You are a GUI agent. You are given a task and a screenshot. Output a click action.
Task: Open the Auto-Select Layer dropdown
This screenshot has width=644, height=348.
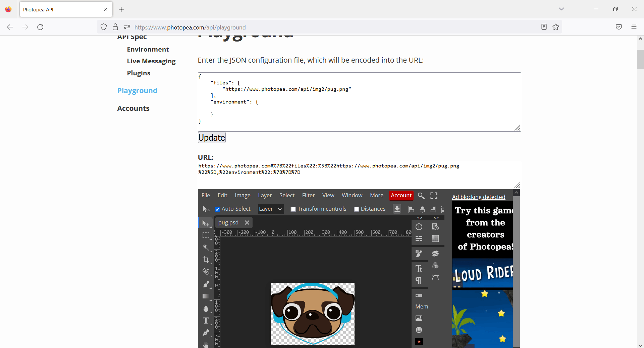point(270,209)
